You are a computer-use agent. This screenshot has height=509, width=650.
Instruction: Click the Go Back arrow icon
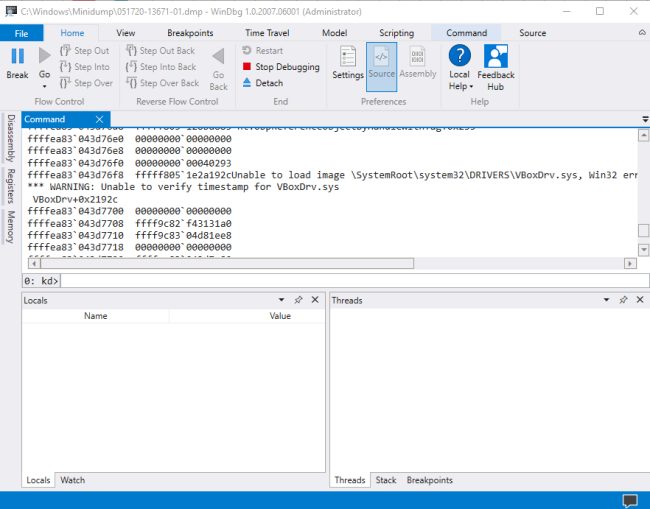pos(218,56)
